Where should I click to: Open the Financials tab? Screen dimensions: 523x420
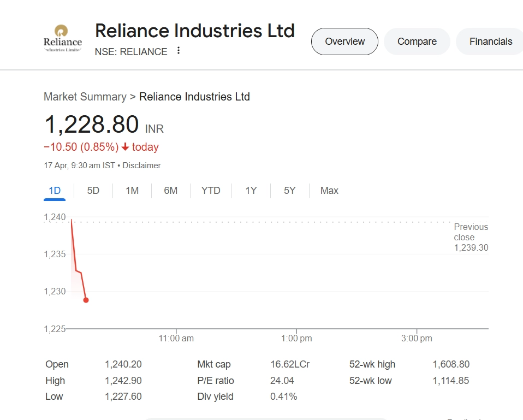click(x=490, y=42)
